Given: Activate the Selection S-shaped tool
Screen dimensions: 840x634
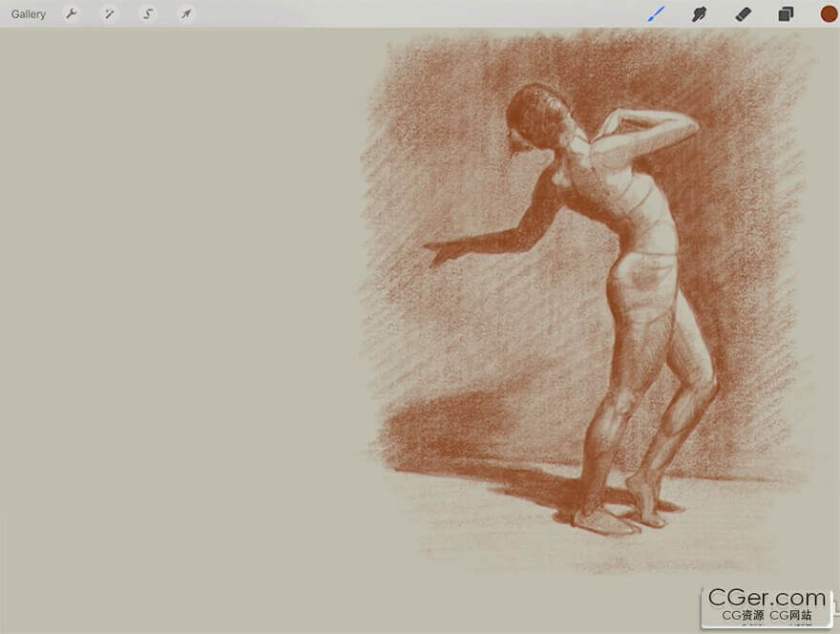Looking at the screenshot, I should (148, 14).
